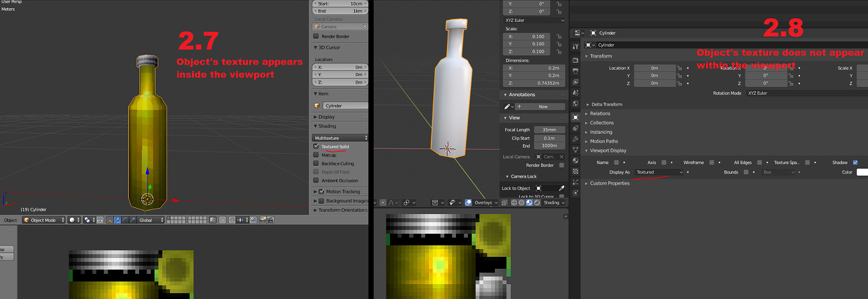
Task: Enable the Bounds checkbox
Action: 746,172
